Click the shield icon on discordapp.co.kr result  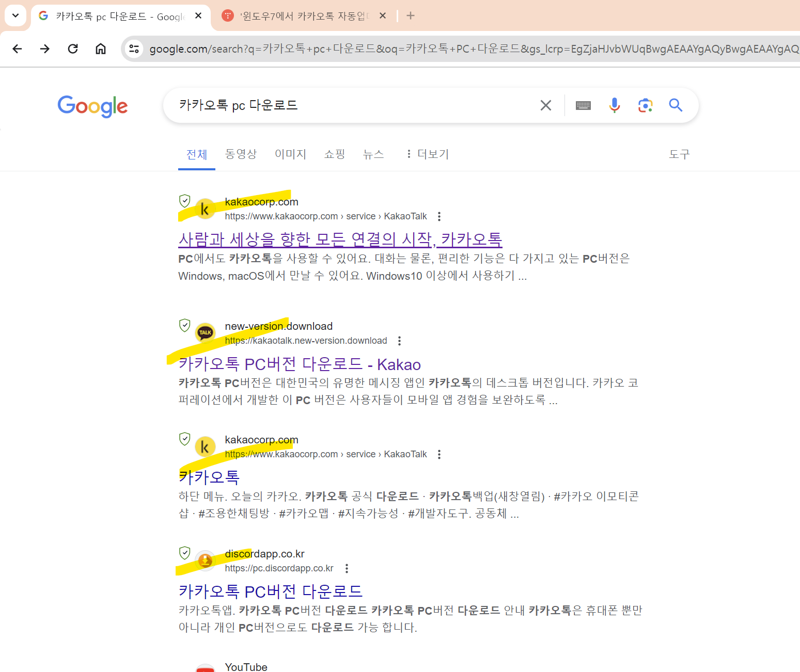point(185,553)
